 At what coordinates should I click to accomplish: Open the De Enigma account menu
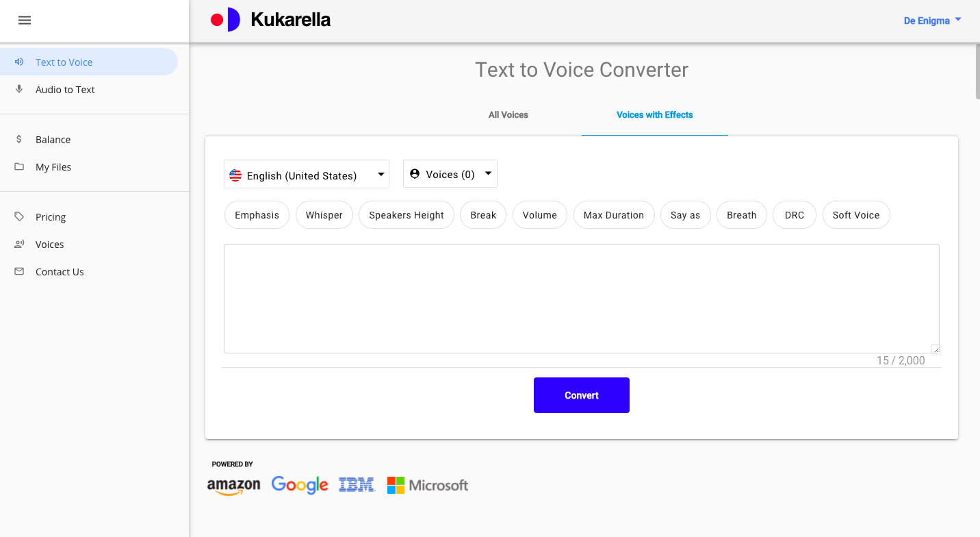click(932, 21)
